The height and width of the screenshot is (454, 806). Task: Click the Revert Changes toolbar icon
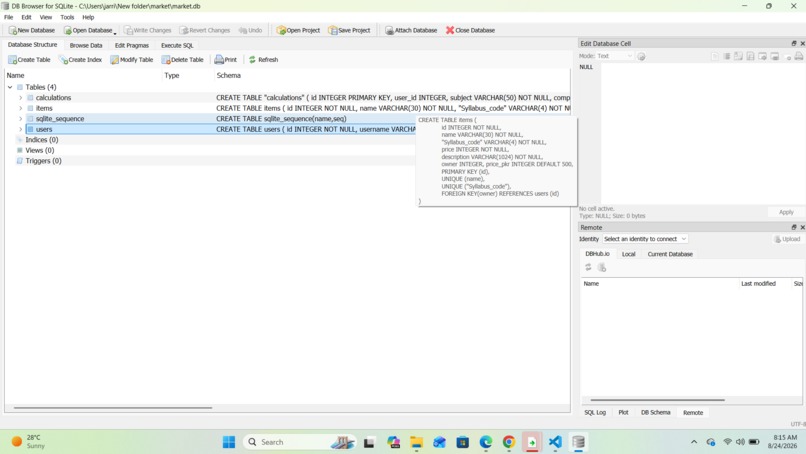tap(184, 30)
